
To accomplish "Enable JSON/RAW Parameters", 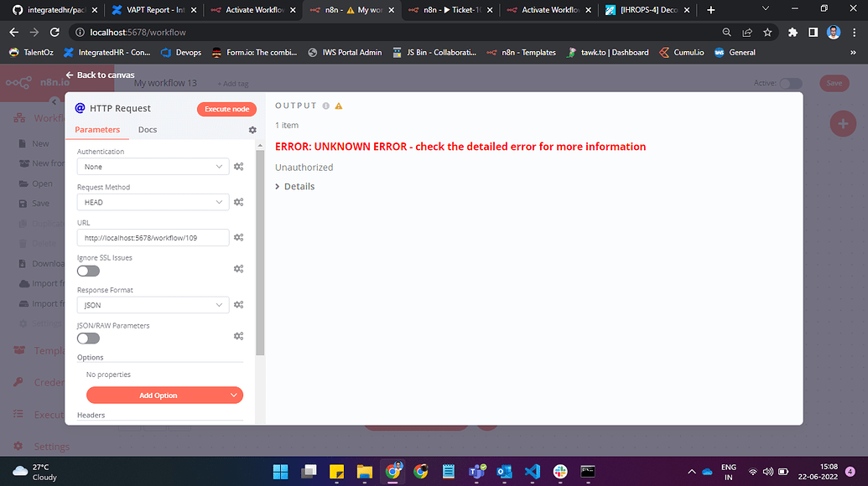I will 87,338.
